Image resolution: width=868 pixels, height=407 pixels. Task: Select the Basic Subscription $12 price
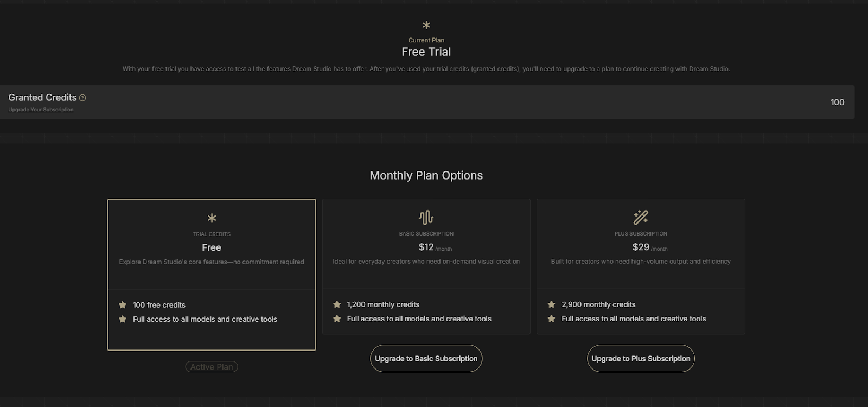tap(426, 247)
